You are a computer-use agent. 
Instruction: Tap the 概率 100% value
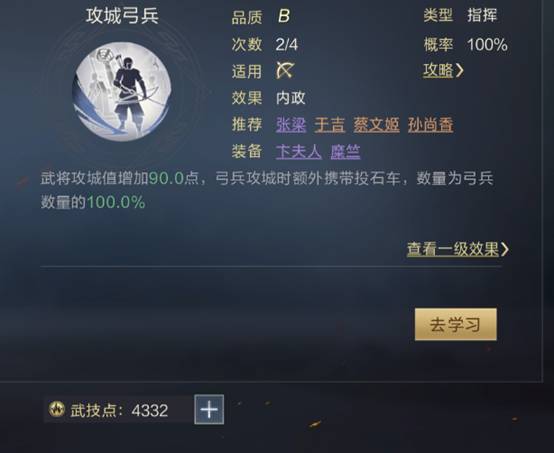pyautogui.click(x=487, y=45)
